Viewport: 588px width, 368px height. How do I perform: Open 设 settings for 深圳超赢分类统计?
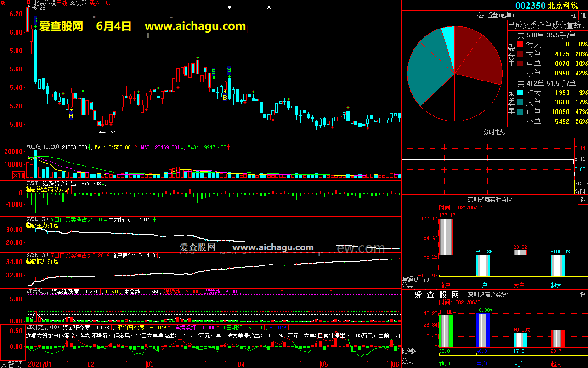(582, 294)
